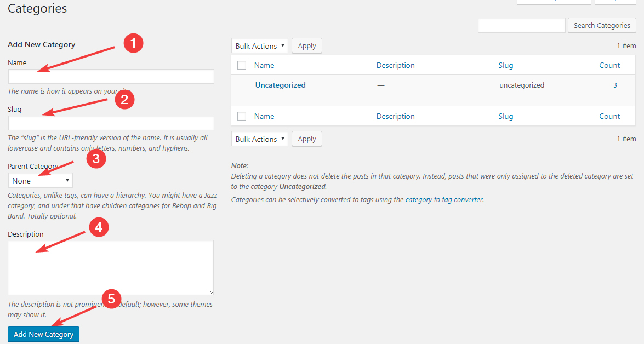Open the bottom Bulk Actions dropdown
Screen dimensions: 644x344
(x=260, y=139)
